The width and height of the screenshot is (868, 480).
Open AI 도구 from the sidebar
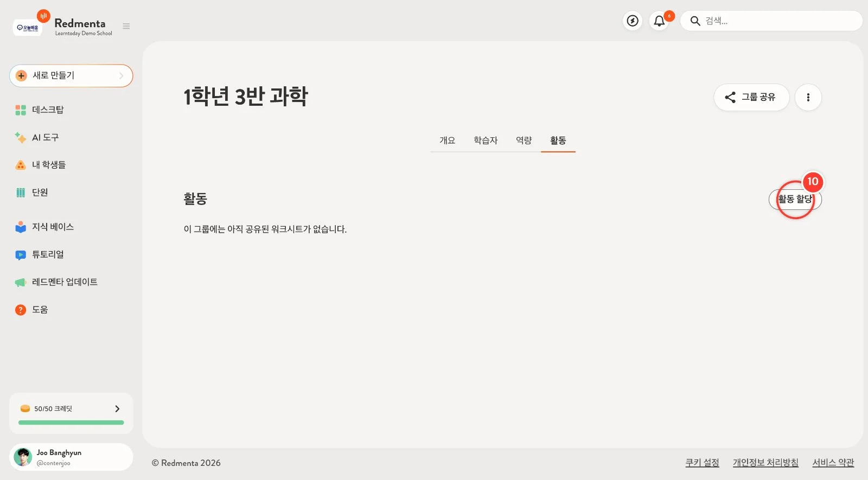tap(45, 137)
